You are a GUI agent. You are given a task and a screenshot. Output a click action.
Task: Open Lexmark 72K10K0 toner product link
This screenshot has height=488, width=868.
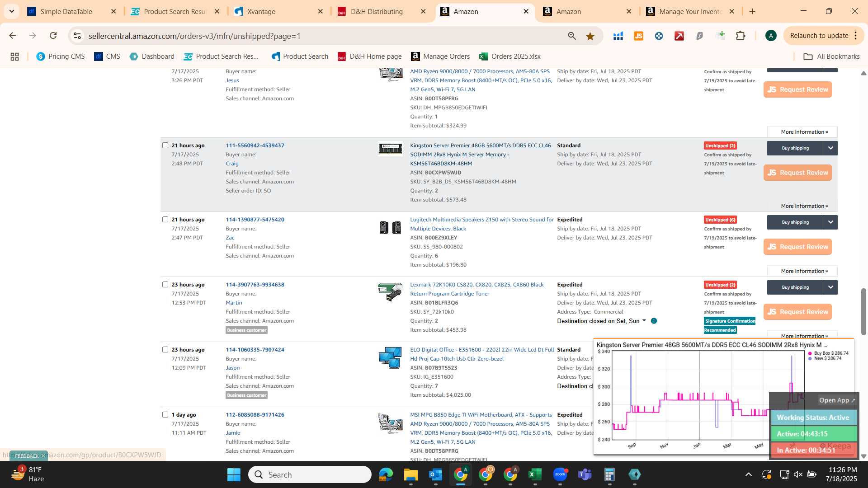pos(476,289)
